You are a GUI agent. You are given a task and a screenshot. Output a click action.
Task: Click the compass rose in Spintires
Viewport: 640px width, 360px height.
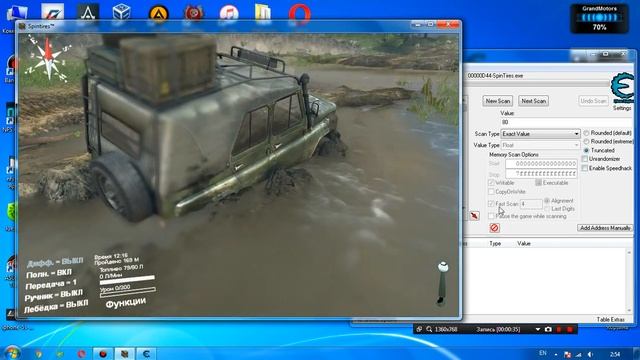pos(48,59)
